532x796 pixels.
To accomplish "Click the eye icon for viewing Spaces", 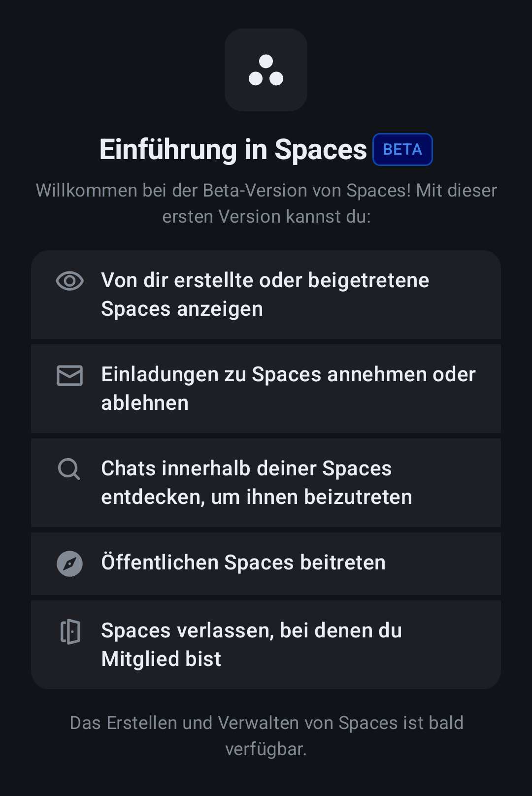I will point(69,281).
